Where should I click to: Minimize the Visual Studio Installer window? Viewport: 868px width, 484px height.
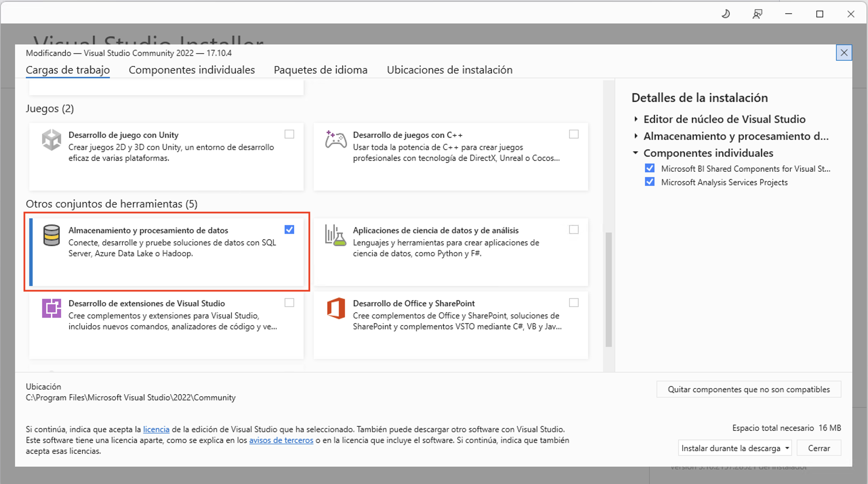coord(788,14)
